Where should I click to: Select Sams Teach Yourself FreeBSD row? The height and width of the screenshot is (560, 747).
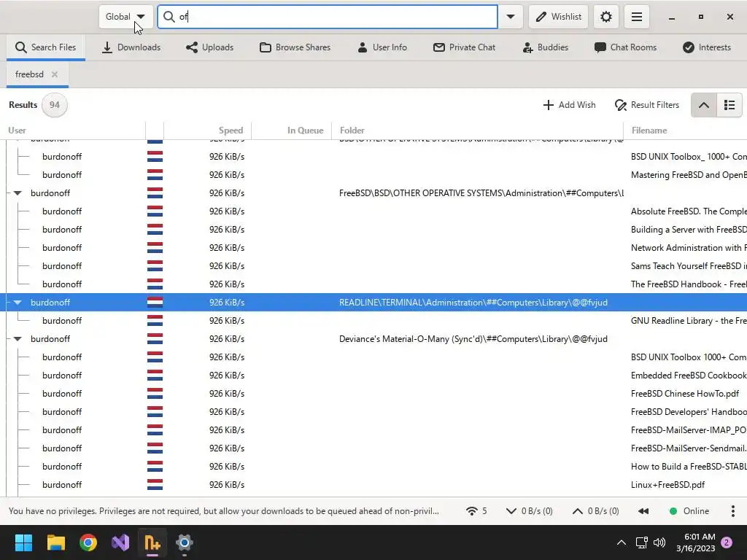[x=373, y=266]
